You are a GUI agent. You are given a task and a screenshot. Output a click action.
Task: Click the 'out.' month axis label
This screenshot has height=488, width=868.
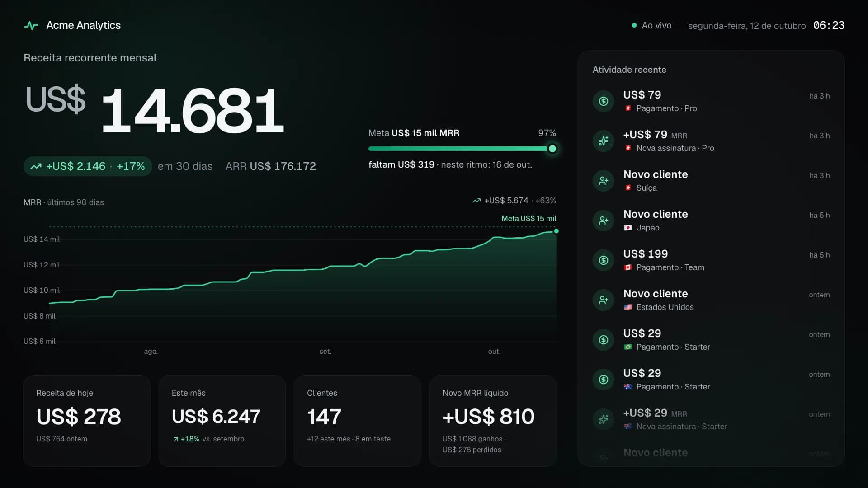point(494,352)
